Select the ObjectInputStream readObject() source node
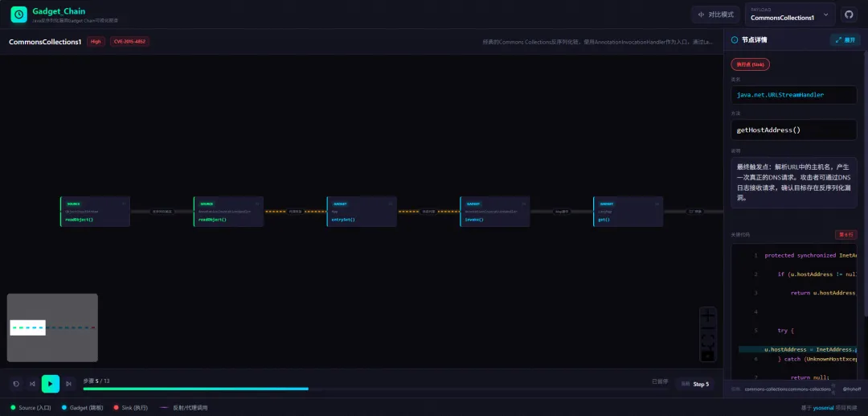The height and width of the screenshot is (416, 868). 95,212
